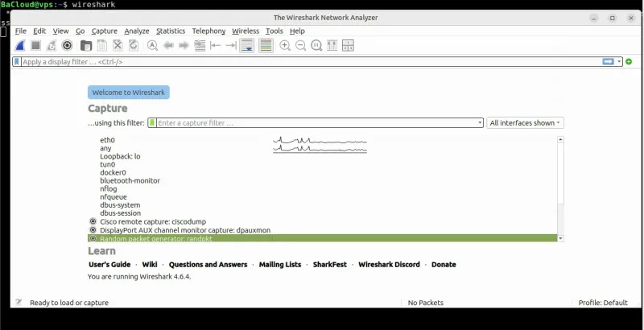
Task: Click the Donate link
Action: 444,265
